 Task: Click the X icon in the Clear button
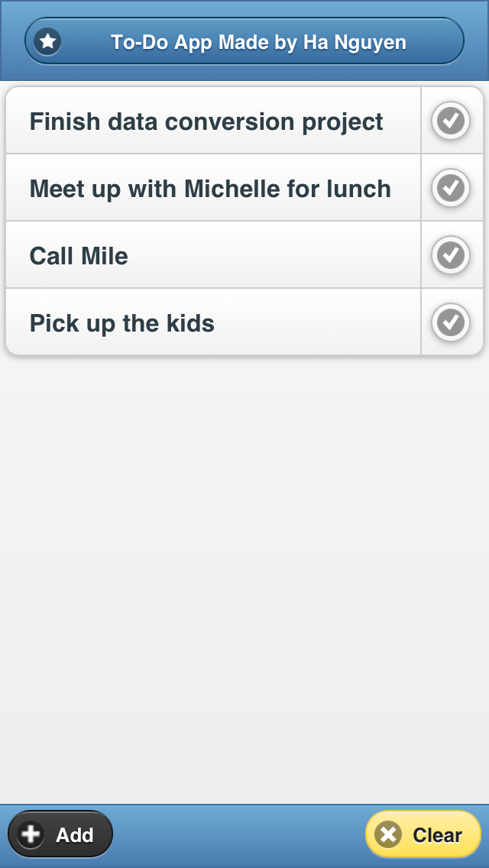389,834
